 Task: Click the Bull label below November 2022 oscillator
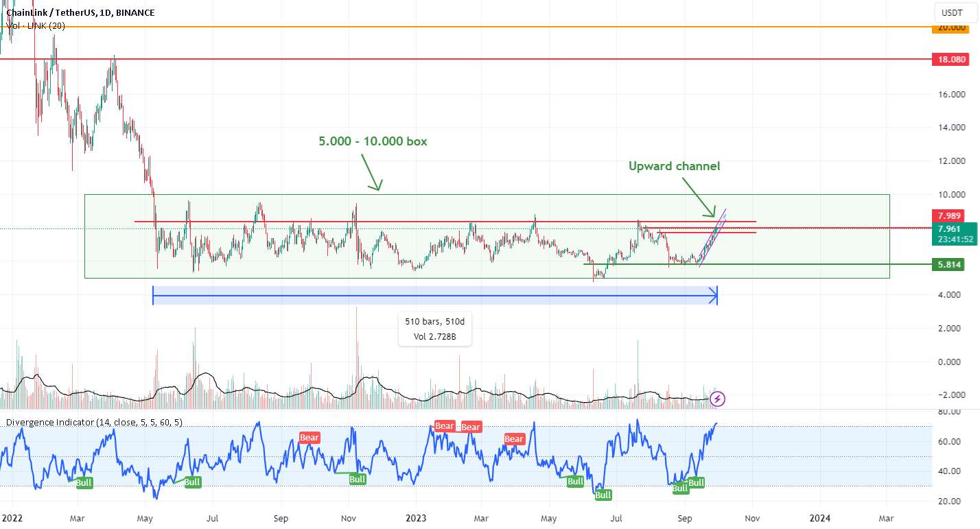coord(358,479)
